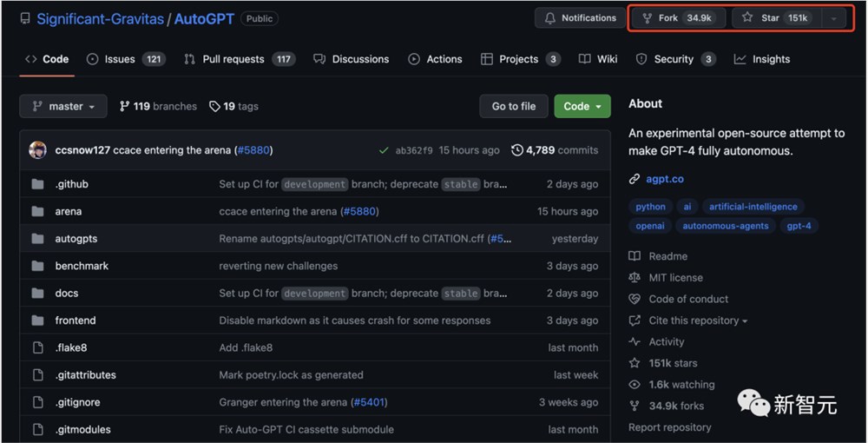Go to the Discussions tab

coord(351,59)
